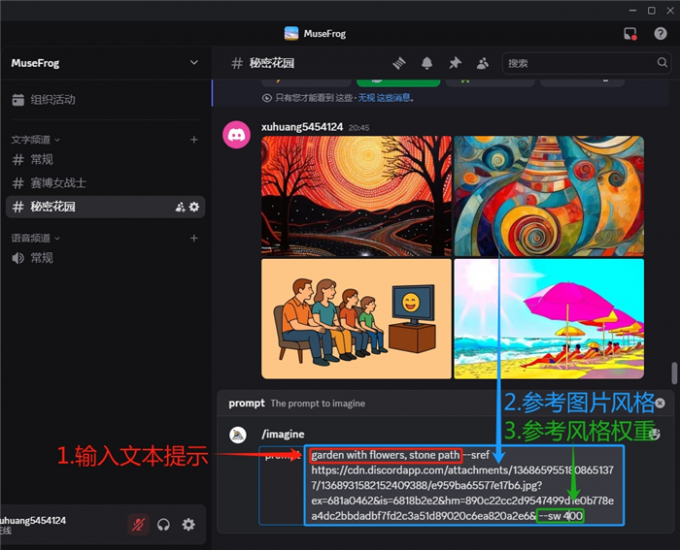Viewport: 680px width, 550px height.
Task: Click the search magnifier icon
Action: (662, 63)
